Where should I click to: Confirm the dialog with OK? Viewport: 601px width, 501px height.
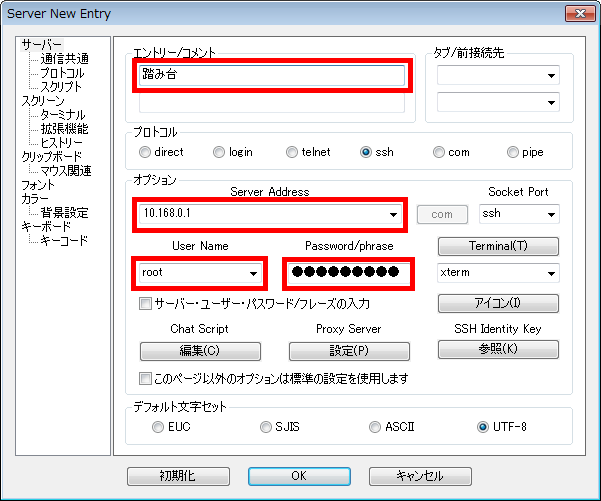click(x=299, y=476)
